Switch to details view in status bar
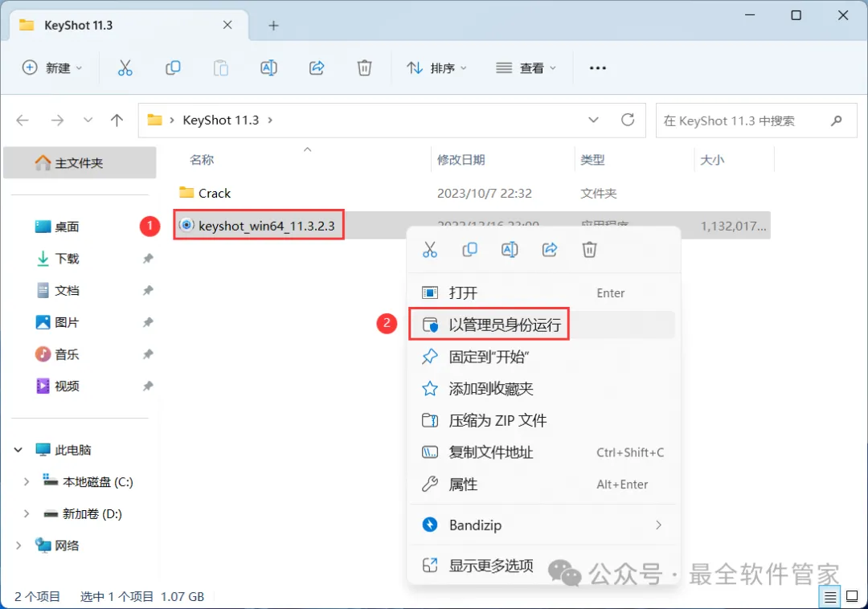This screenshot has height=609, width=868. 829,597
